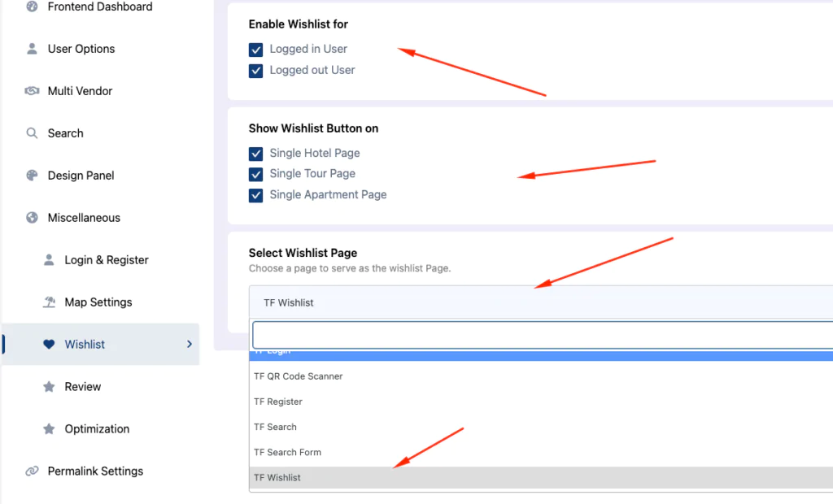This screenshot has height=504, width=833.
Task: Select the Wishlist submenu item
Action: click(101, 344)
